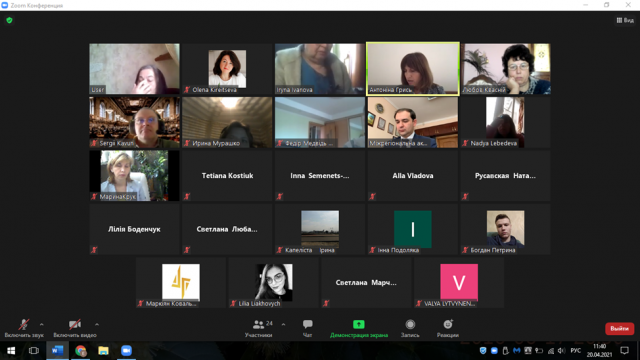640x360 pixels.
Task: Unmute microphone with Включить звук
Action: coord(24,328)
